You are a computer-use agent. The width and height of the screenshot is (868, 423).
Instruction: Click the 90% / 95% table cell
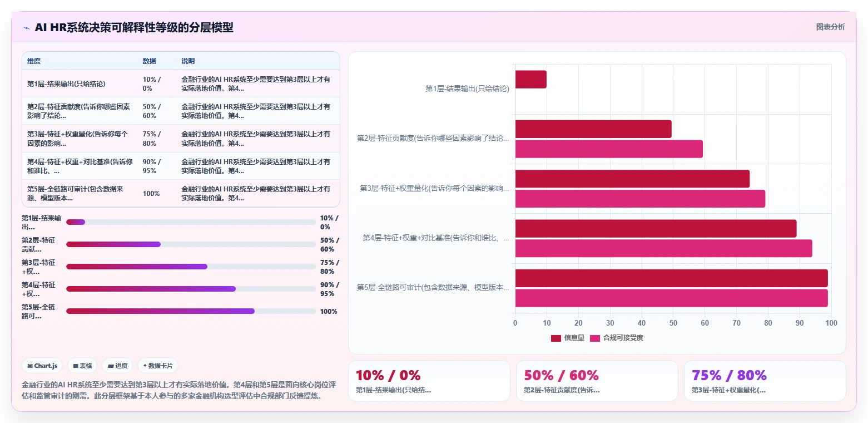[x=152, y=166]
